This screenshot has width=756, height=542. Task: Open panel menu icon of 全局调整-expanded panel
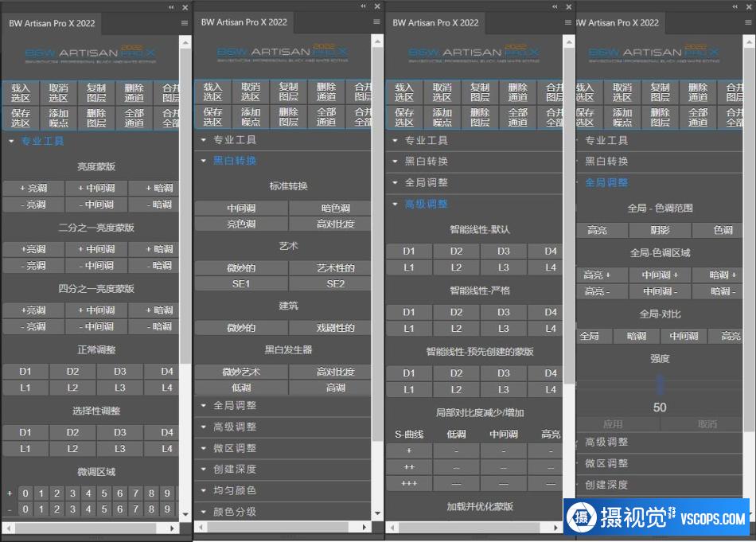(x=748, y=22)
